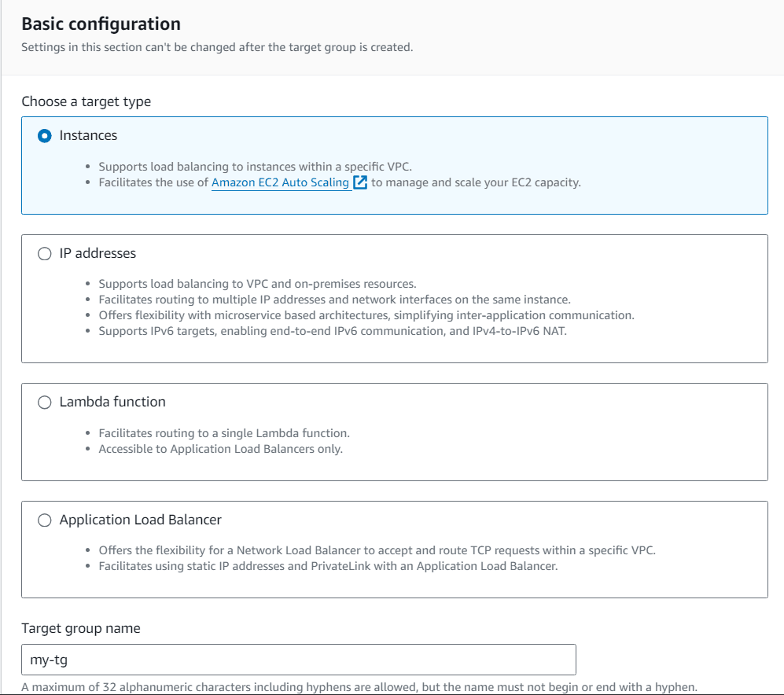Choose the Lambda function radio button
The image size is (784, 695).
(45, 403)
